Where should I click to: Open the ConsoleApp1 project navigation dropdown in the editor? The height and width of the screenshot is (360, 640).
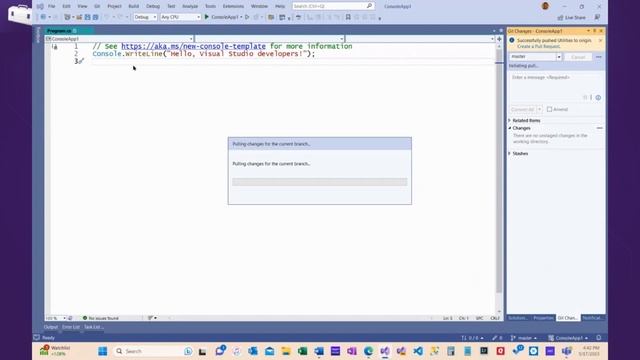(x=119, y=39)
